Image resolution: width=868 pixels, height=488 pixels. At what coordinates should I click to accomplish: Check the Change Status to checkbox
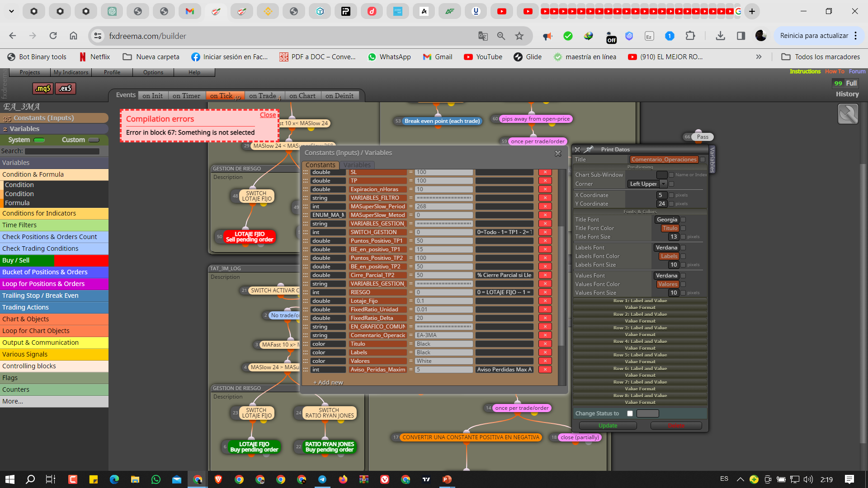click(630, 413)
